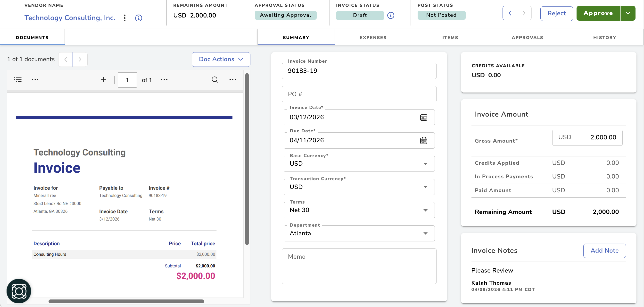Switch to the Expenses tab
644x307 pixels.
[x=373, y=38]
